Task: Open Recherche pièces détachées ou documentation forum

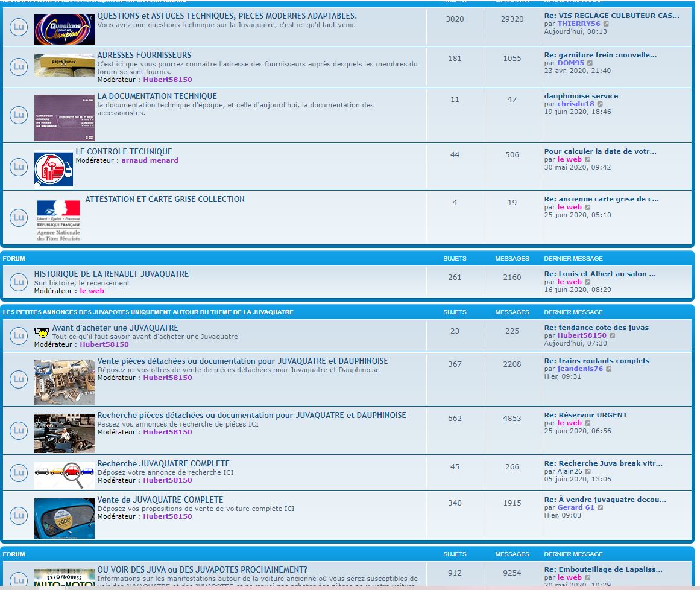Action: [252, 416]
